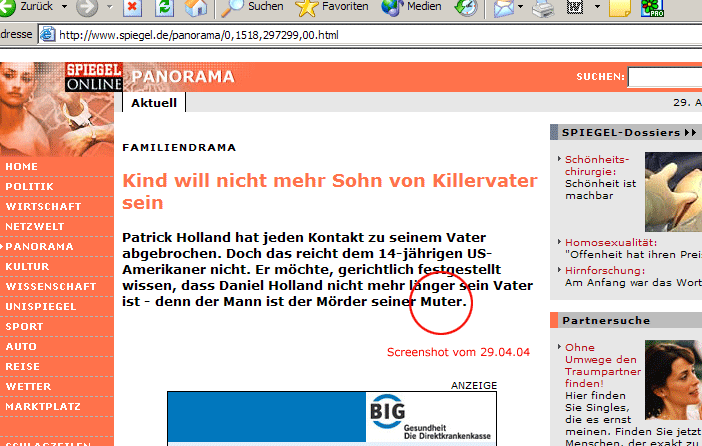Go back with the Zurück button

[x=26, y=6]
